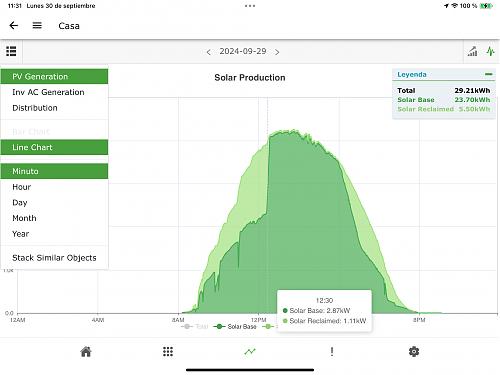Image resolution: width=500 pixels, height=375 pixels.
Task: Select the green pulse waveform icon
Action: pyautogui.click(x=490, y=51)
